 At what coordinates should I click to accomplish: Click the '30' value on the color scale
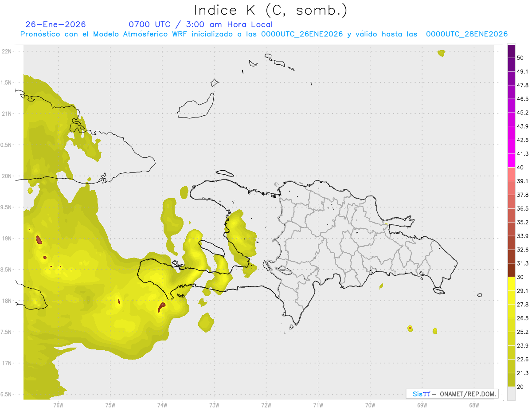pyautogui.click(x=521, y=277)
